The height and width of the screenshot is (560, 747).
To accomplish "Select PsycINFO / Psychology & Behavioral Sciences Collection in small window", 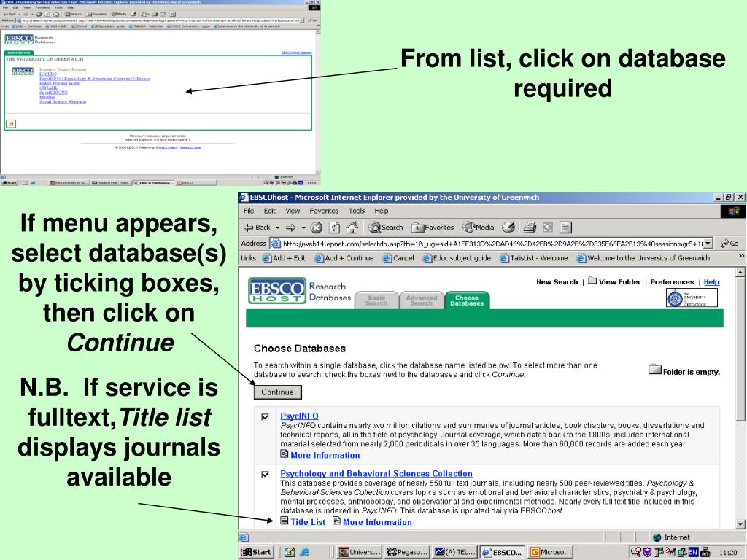I will (95, 79).
